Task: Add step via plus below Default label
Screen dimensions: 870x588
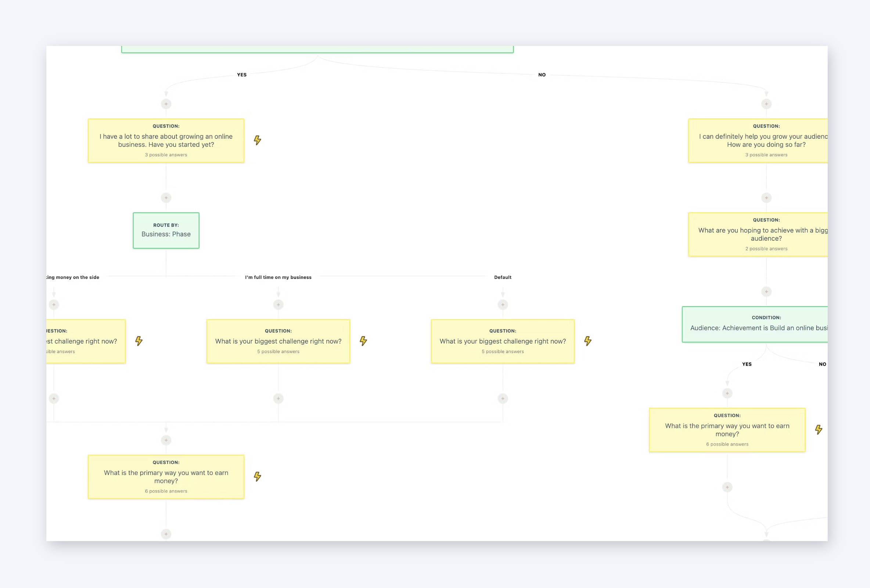Action: coord(503,305)
